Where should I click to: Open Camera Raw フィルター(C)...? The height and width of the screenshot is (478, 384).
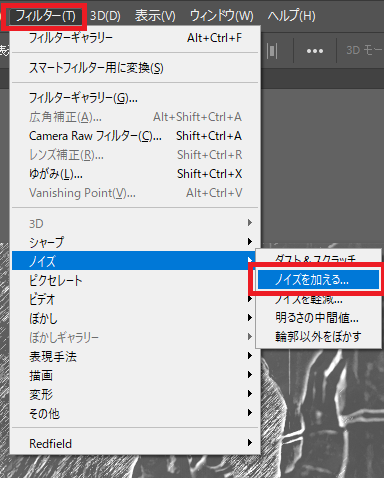click(x=135, y=136)
